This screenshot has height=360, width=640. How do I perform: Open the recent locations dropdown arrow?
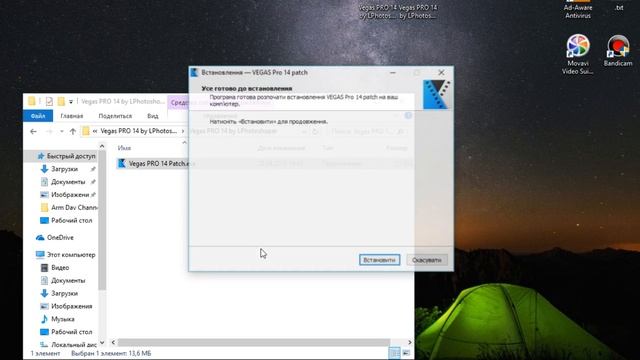[62, 131]
